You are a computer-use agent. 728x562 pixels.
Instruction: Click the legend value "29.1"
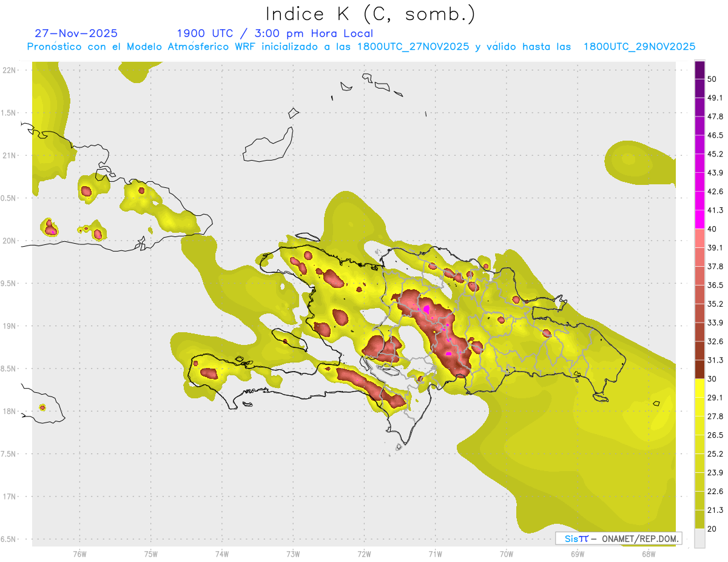715,397
